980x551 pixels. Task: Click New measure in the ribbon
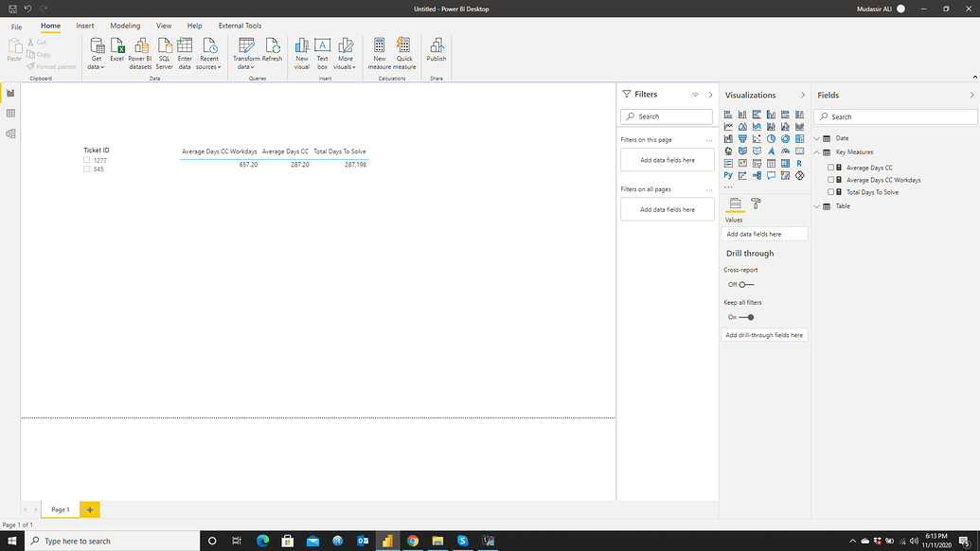pos(379,52)
